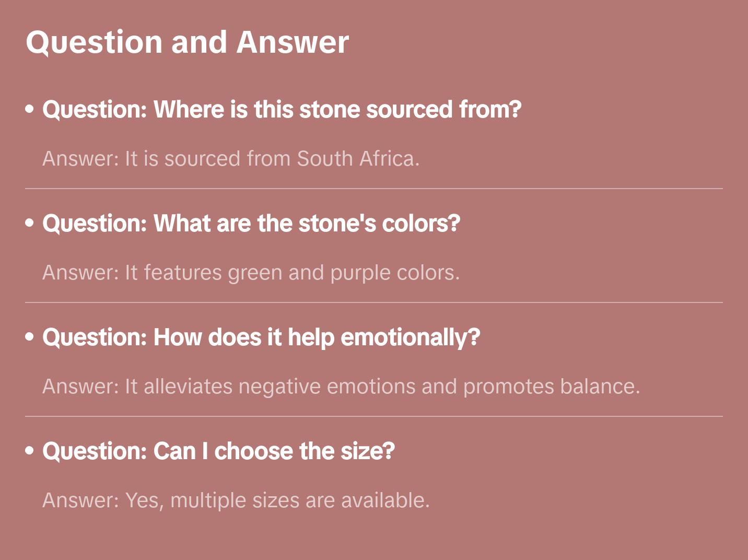Click the bullet beside the size question
Viewport: 748px width, 560px height.
pos(30,451)
